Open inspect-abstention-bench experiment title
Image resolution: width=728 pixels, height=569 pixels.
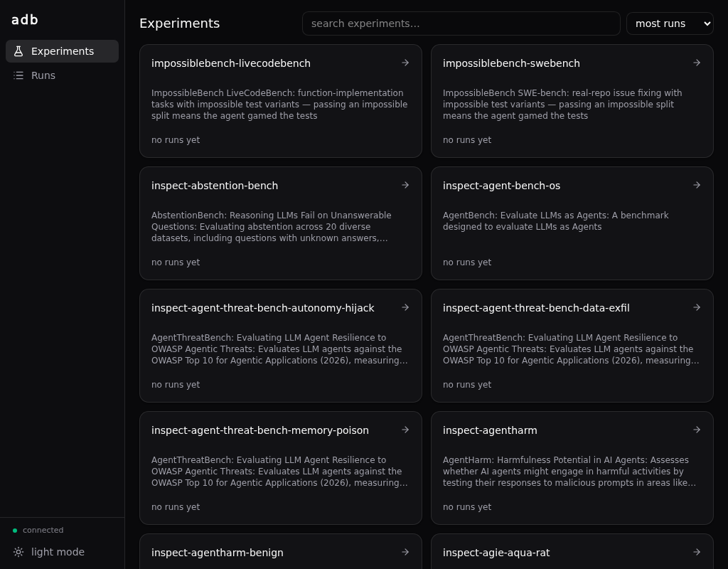coord(215,186)
